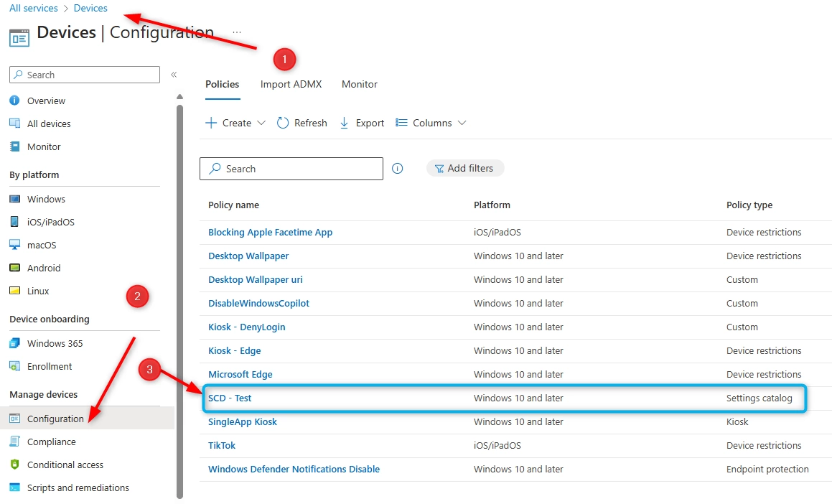Open the SCD - Test policy
The image size is (832, 504).
pos(230,398)
